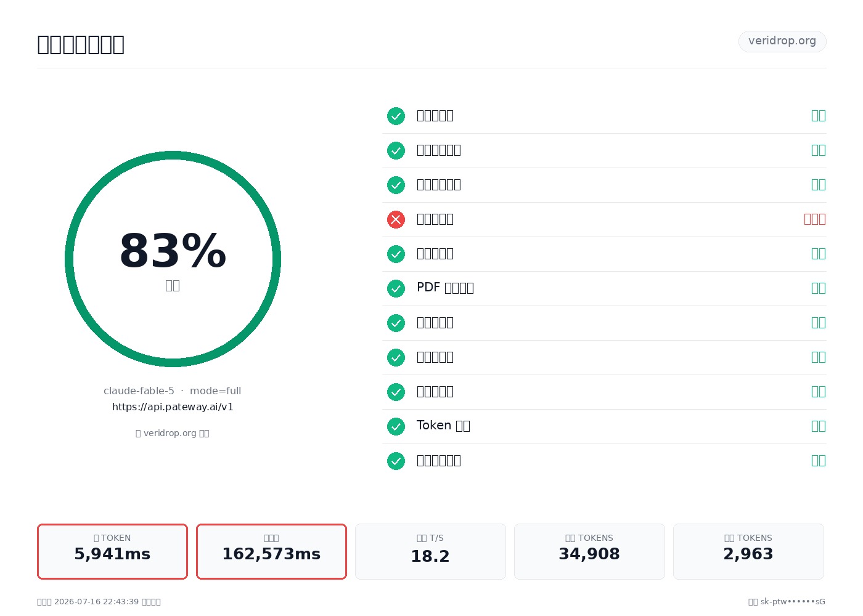Click the 34,908 TOKENS stat card

point(589,551)
